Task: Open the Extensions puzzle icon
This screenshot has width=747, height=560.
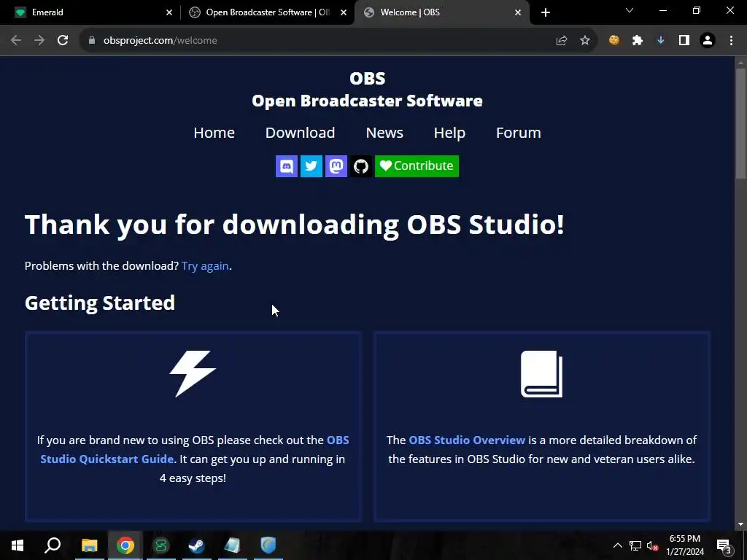Action: (638, 41)
